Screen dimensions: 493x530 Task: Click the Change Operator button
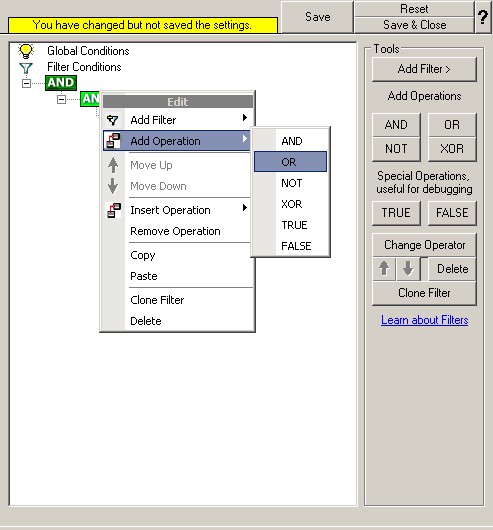pos(424,245)
